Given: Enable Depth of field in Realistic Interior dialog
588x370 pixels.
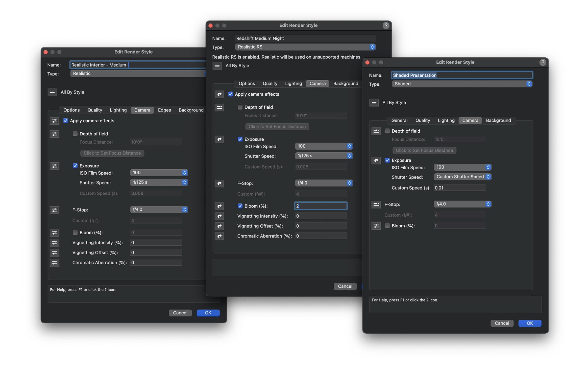Looking at the screenshot, I should coord(75,134).
